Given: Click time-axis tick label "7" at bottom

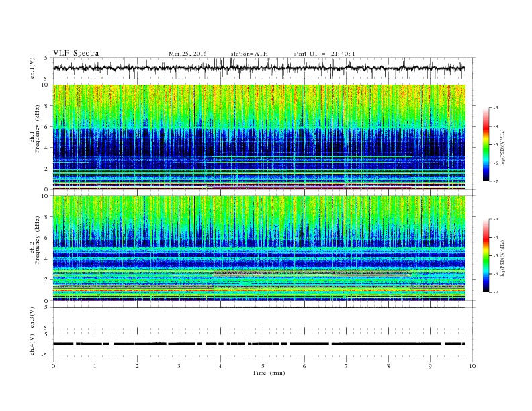Looking at the screenshot, I should [347, 366].
